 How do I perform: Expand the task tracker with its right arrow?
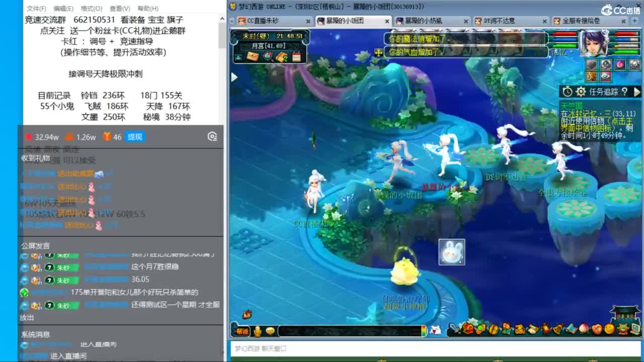[x=637, y=92]
